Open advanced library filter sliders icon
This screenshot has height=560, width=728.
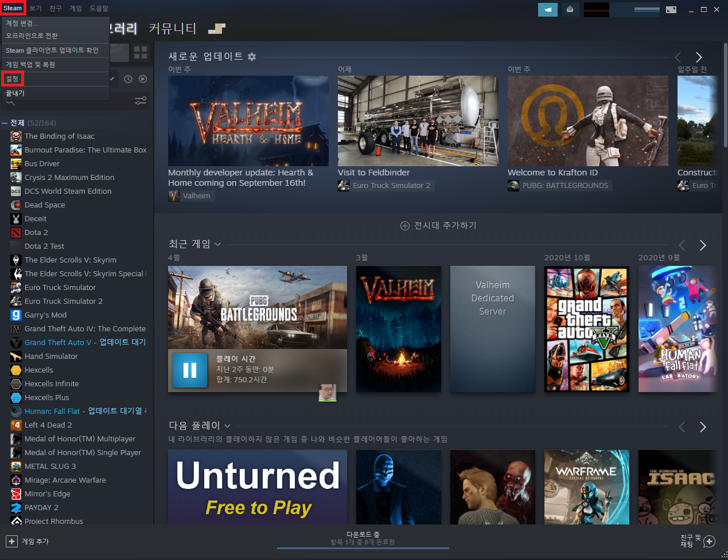[x=141, y=101]
